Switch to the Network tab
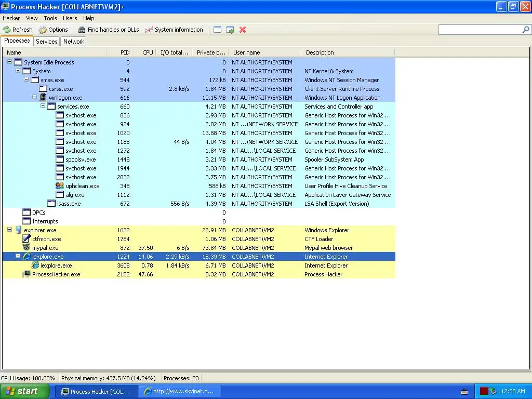The height and width of the screenshot is (399, 532). [x=74, y=42]
